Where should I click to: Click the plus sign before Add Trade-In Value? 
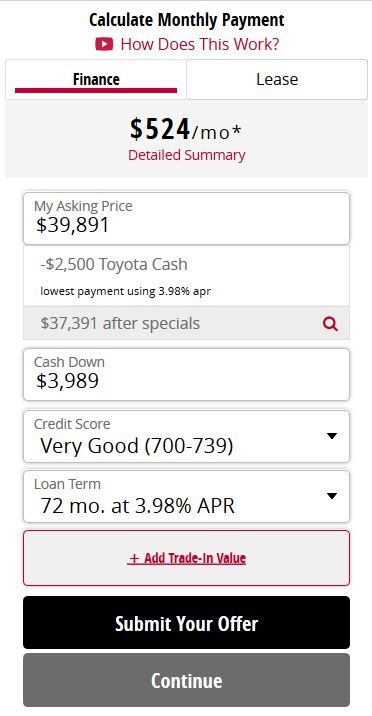[x=134, y=558]
